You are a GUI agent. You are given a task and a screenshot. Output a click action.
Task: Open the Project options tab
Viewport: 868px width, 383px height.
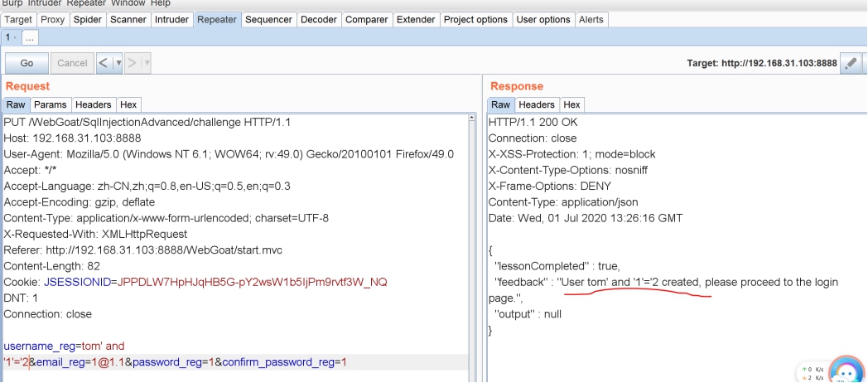pos(475,19)
